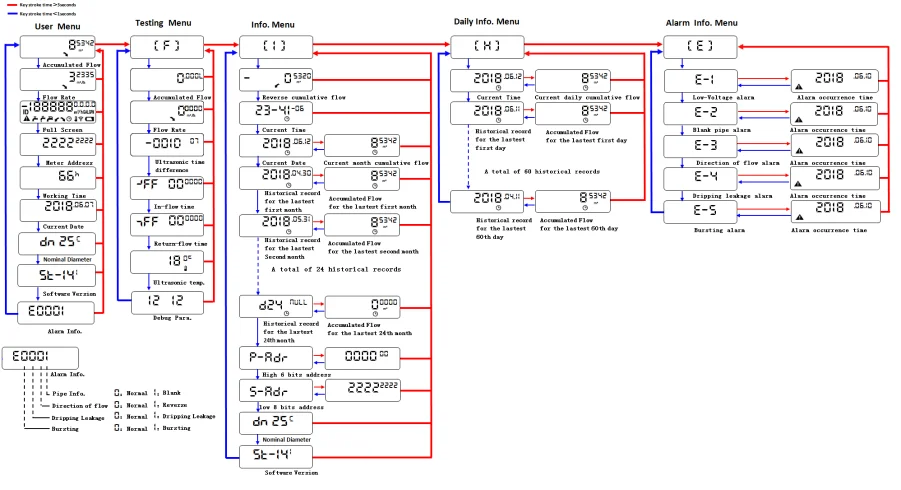Click the blue "Key stroke time <3seconds" legend

[x=42, y=13]
